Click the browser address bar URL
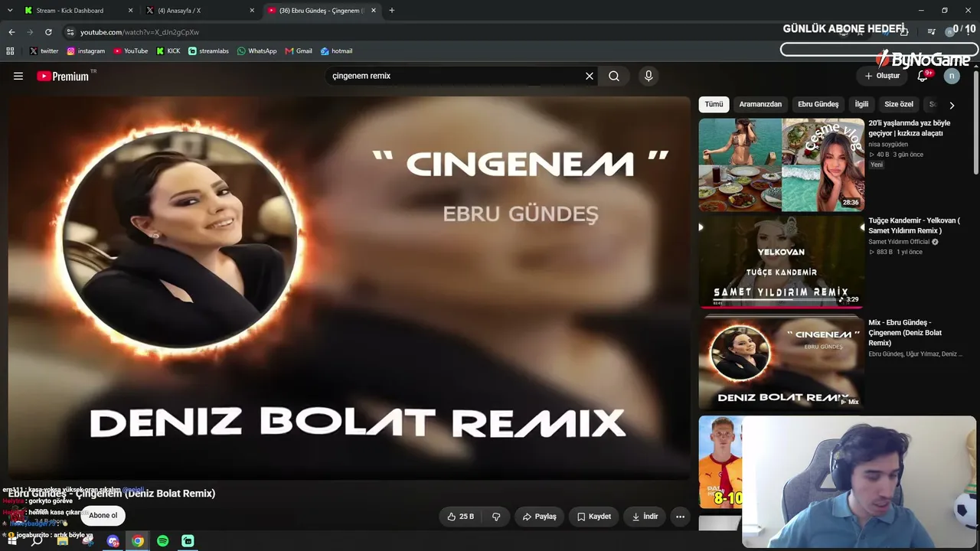 click(x=139, y=32)
